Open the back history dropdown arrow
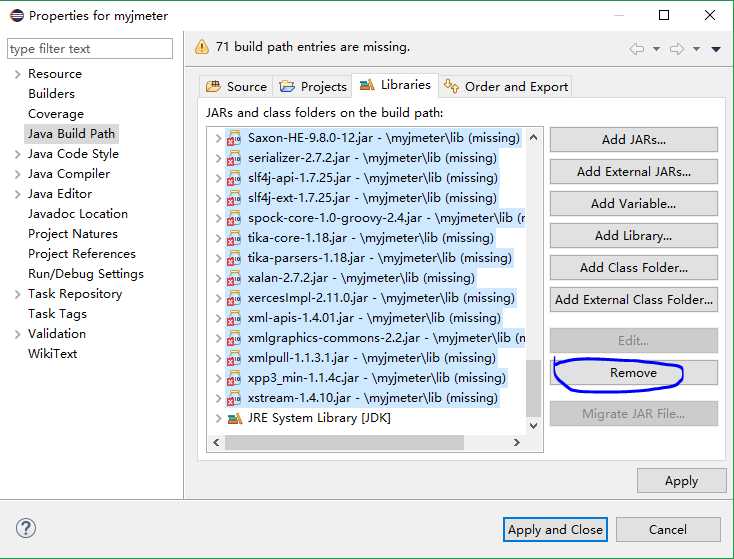The image size is (734, 559). 656,49
